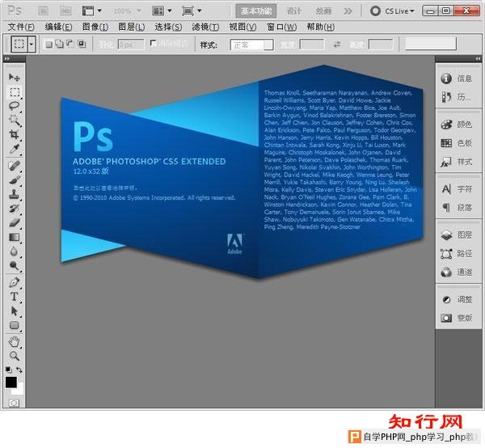Select the Rectangular Marquee tool in toolbox
This screenshot has width=485, height=448.
[x=14, y=92]
